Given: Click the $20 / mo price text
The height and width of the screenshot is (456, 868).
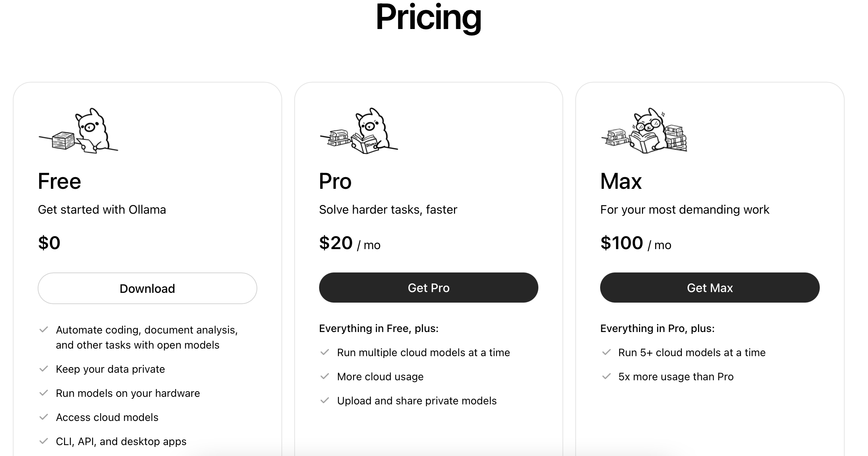Looking at the screenshot, I should tap(350, 243).
